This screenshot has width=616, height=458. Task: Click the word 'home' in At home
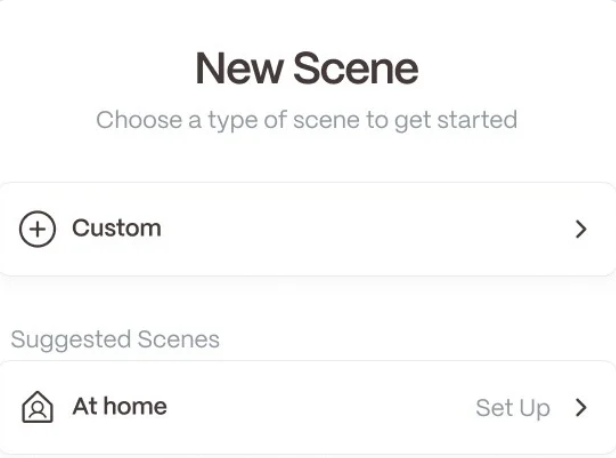click(x=135, y=406)
